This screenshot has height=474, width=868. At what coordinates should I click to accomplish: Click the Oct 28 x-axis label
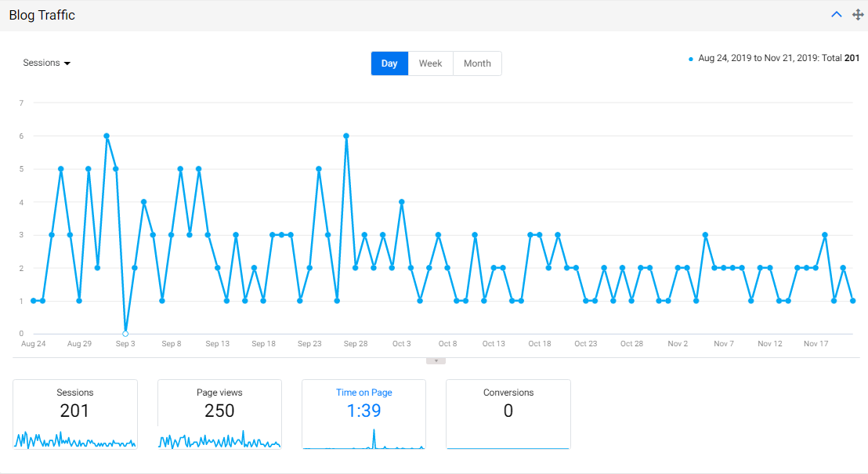631,344
